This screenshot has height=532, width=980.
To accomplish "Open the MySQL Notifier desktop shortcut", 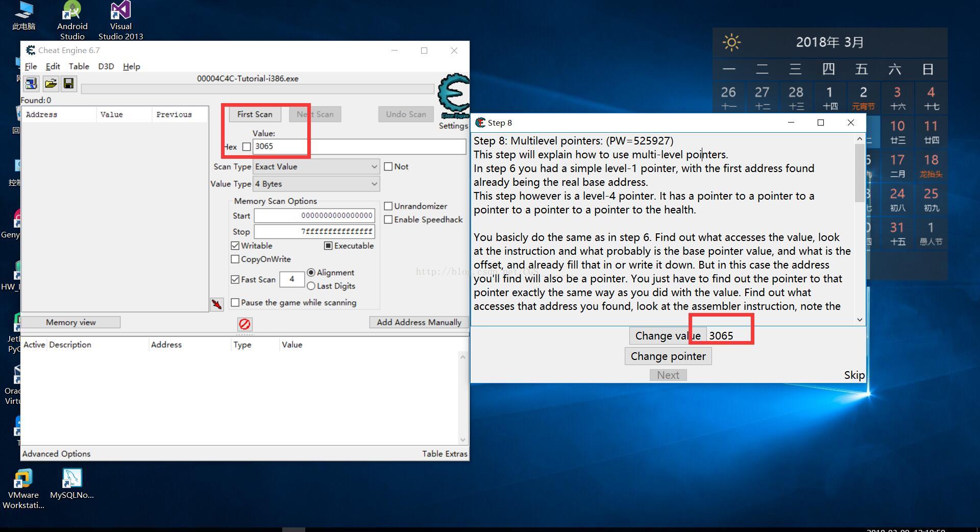I will click(72, 483).
